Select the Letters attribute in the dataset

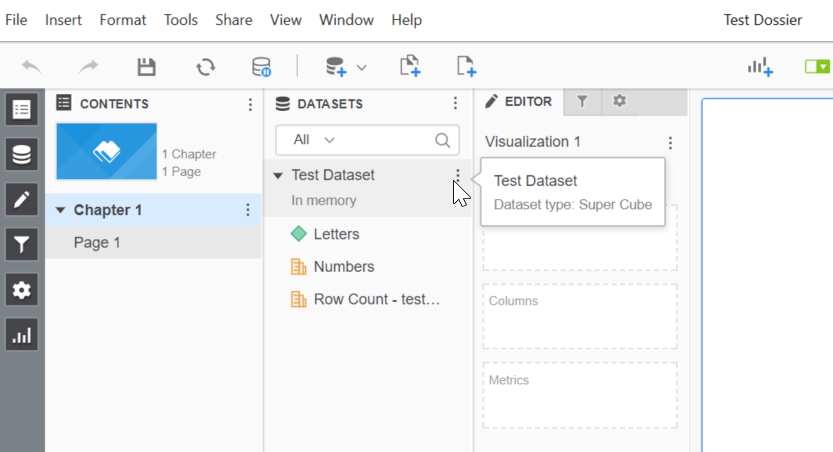336,234
